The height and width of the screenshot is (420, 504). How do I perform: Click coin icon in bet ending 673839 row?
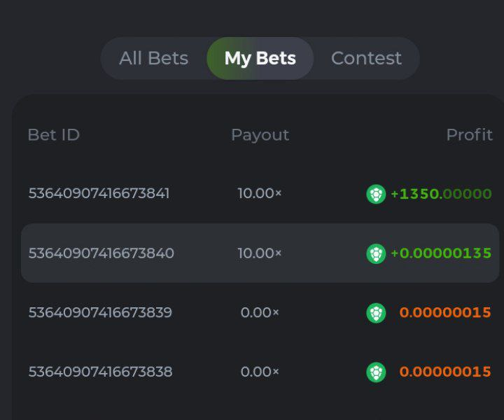(x=376, y=313)
